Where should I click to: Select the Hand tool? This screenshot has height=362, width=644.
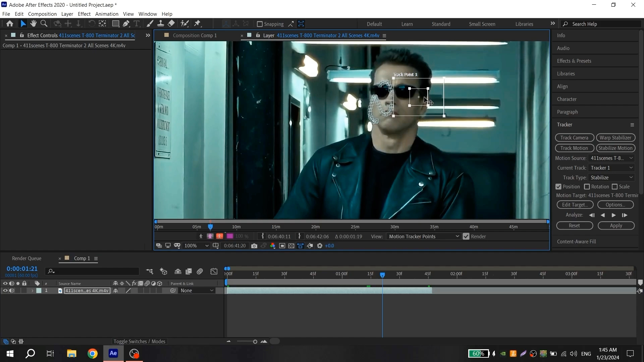(x=33, y=24)
